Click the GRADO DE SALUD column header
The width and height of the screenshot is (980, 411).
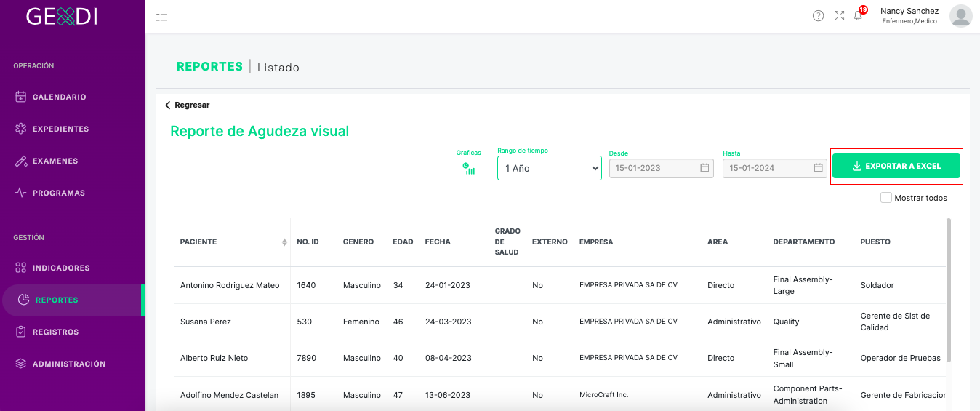(507, 242)
